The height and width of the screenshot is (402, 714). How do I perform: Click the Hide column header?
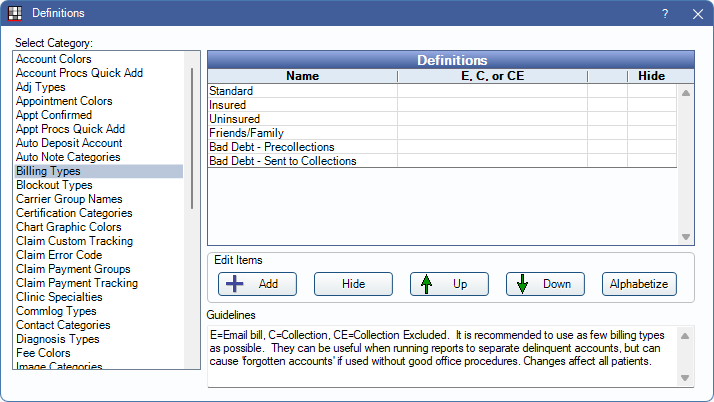[x=650, y=76]
